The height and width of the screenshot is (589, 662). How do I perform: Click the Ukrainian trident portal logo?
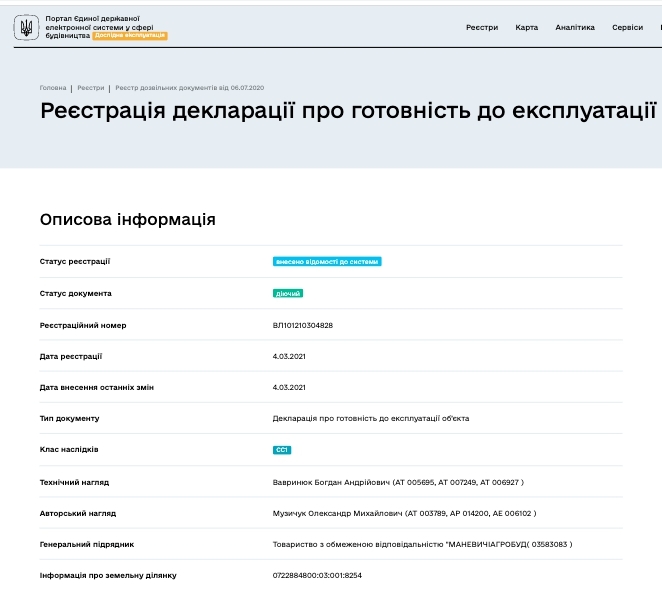coord(26,27)
